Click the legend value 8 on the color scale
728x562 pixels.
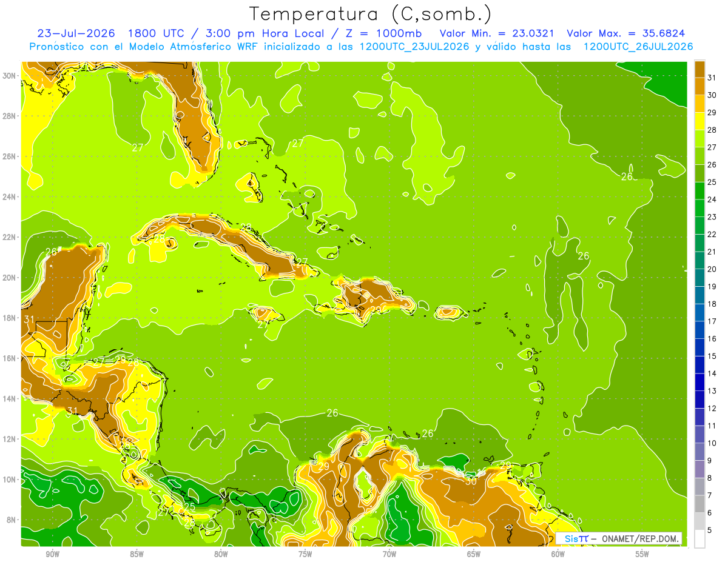tap(710, 478)
